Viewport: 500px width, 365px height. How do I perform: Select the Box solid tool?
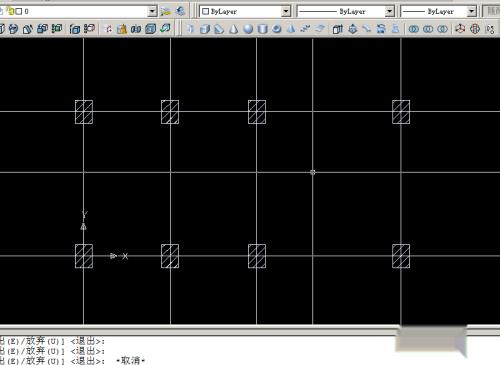click(205, 29)
